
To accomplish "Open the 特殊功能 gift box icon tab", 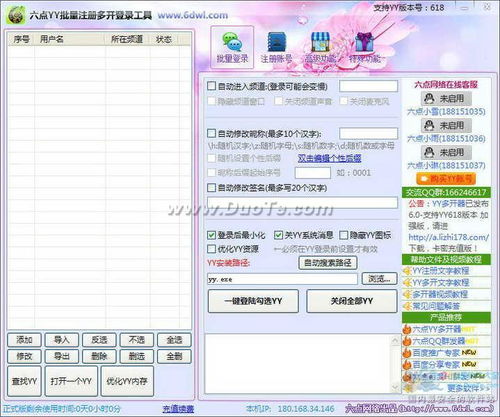I will pos(364,48).
